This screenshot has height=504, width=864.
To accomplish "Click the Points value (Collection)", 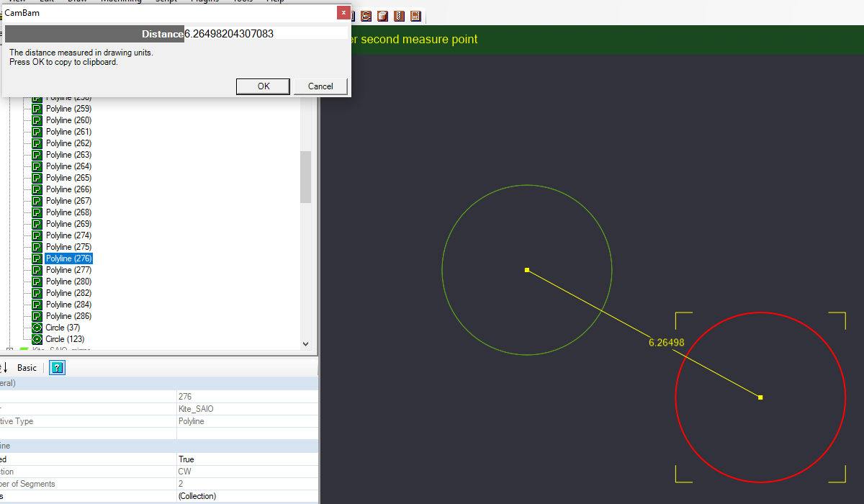I will click(x=247, y=496).
